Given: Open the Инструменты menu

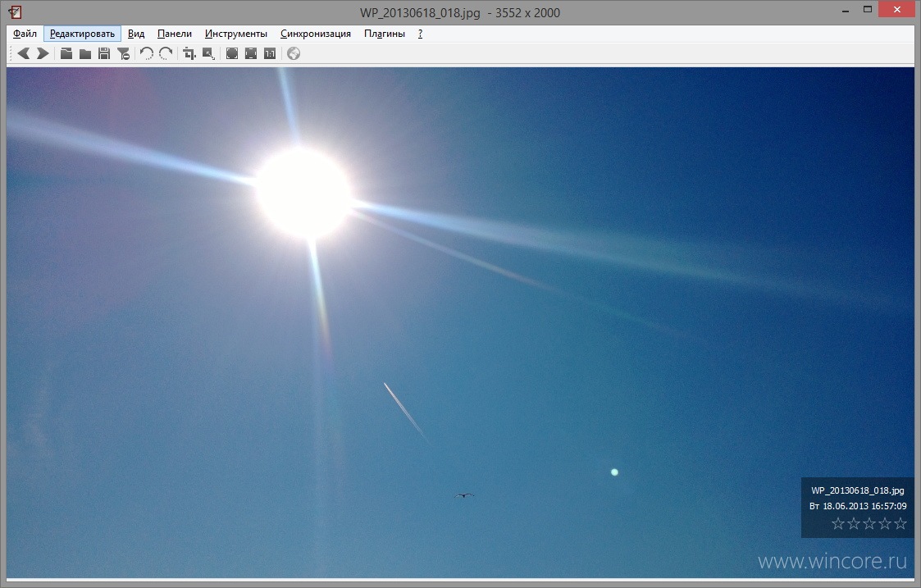Looking at the screenshot, I should click(x=236, y=34).
